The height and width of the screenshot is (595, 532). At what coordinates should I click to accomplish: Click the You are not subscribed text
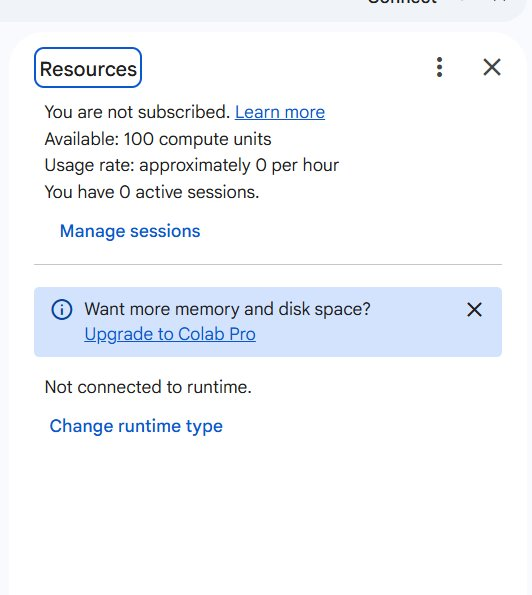pyautogui.click(x=137, y=112)
